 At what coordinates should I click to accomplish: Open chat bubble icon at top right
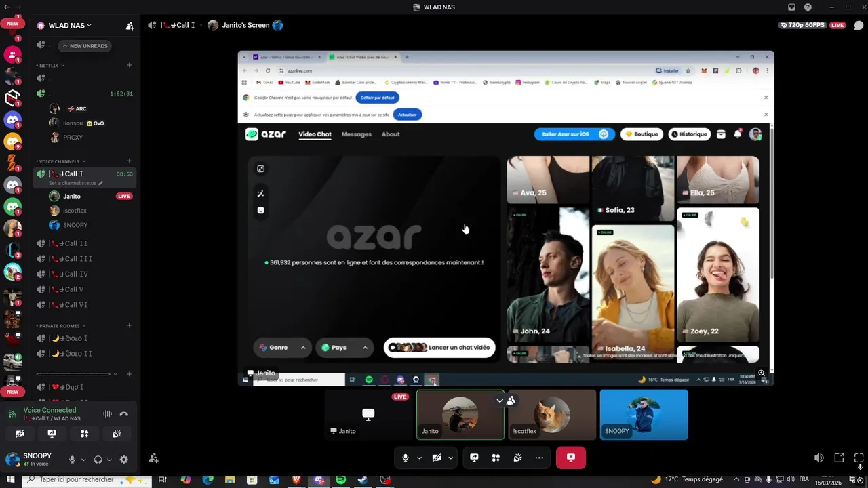tap(859, 26)
